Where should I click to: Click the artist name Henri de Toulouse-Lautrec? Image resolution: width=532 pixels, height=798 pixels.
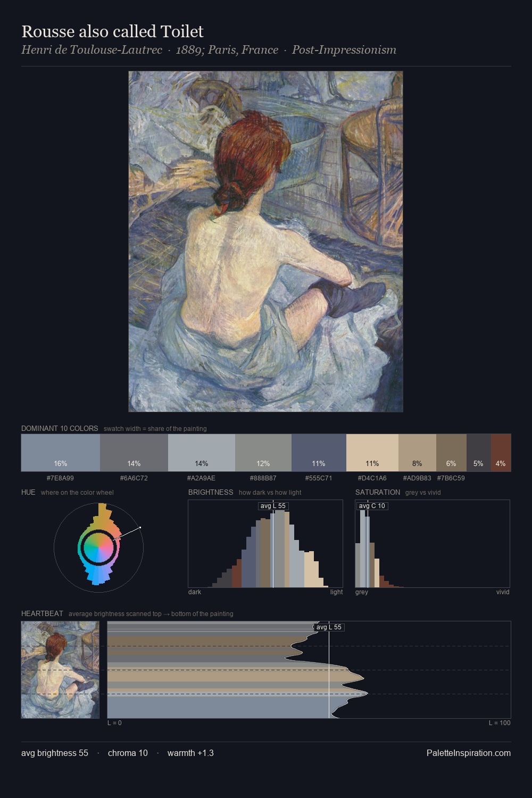click(92, 50)
